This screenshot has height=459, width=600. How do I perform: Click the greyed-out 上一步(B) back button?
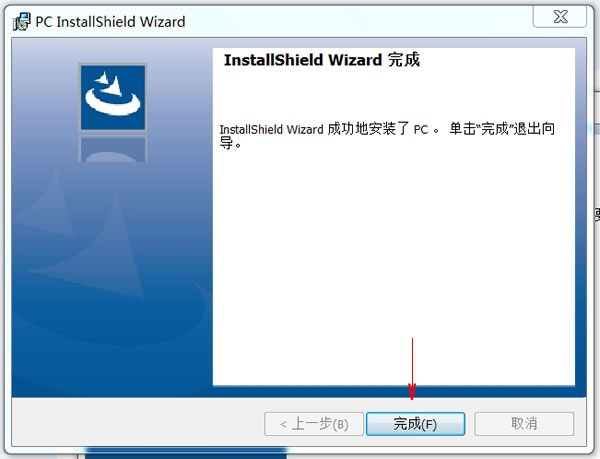[x=314, y=424]
